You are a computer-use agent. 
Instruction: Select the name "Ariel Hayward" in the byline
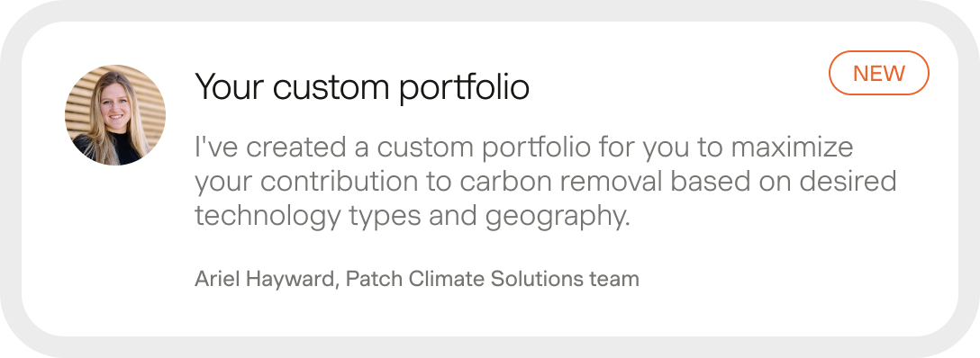[265, 279]
